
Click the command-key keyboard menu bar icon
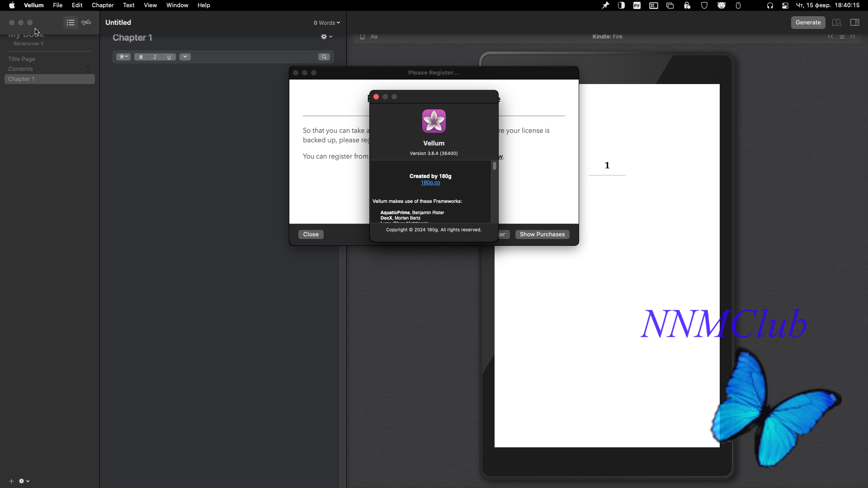tap(654, 5)
